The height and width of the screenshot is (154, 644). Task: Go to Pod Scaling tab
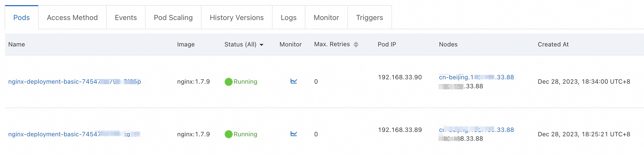click(x=173, y=17)
